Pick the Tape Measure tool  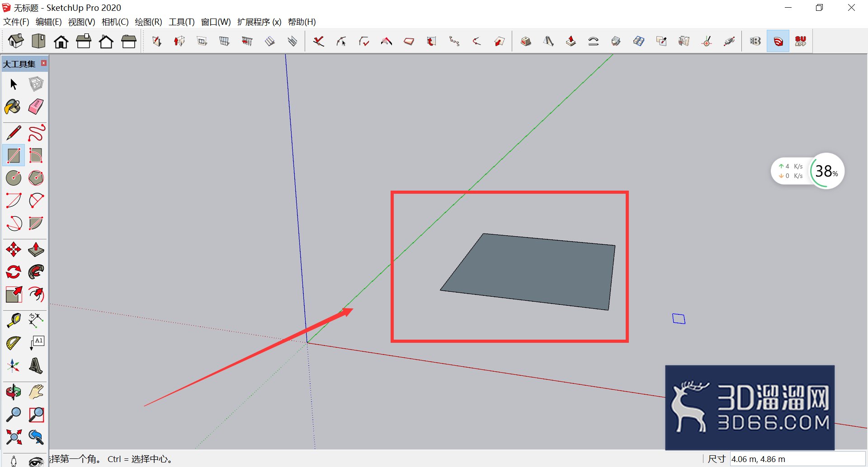click(x=14, y=320)
